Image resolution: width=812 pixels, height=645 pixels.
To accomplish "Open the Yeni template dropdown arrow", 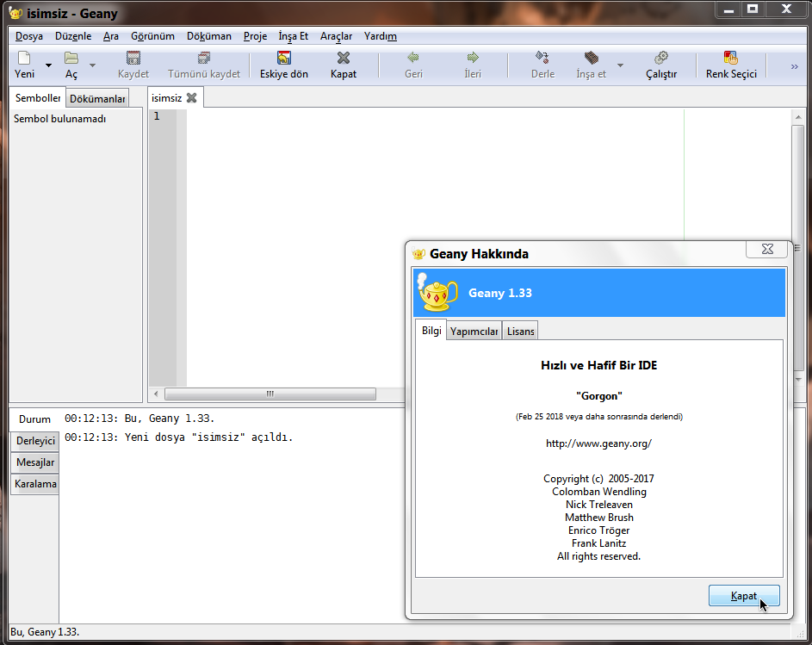I will click(48, 65).
